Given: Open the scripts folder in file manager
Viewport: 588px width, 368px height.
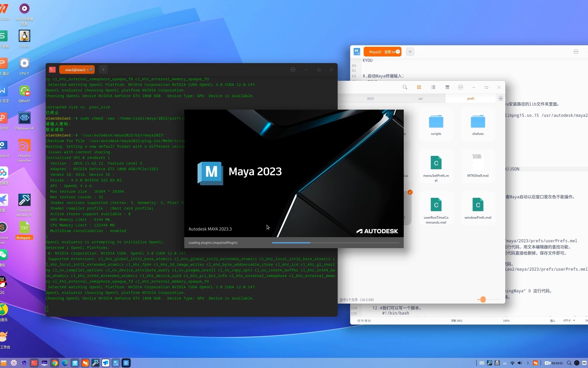Looking at the screenshot, I should click(x=436, y=125).
